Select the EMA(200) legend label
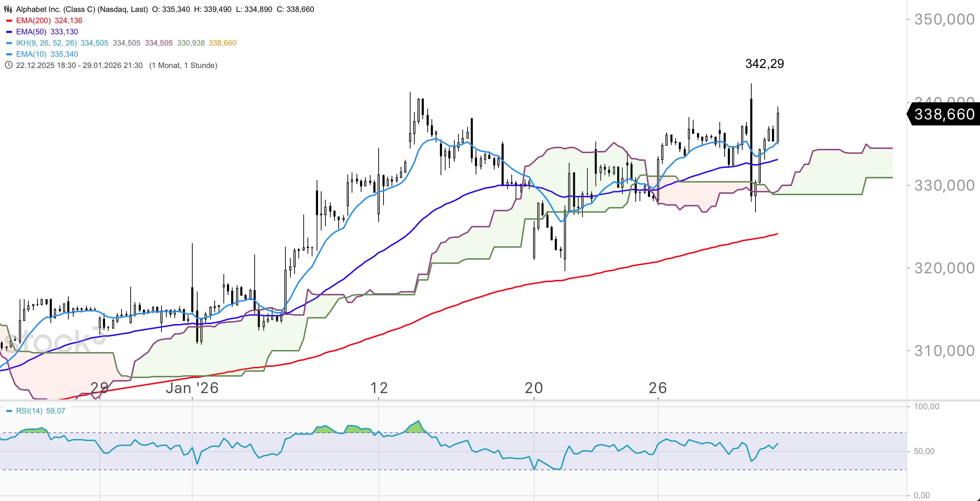 (x=33, y=21)
